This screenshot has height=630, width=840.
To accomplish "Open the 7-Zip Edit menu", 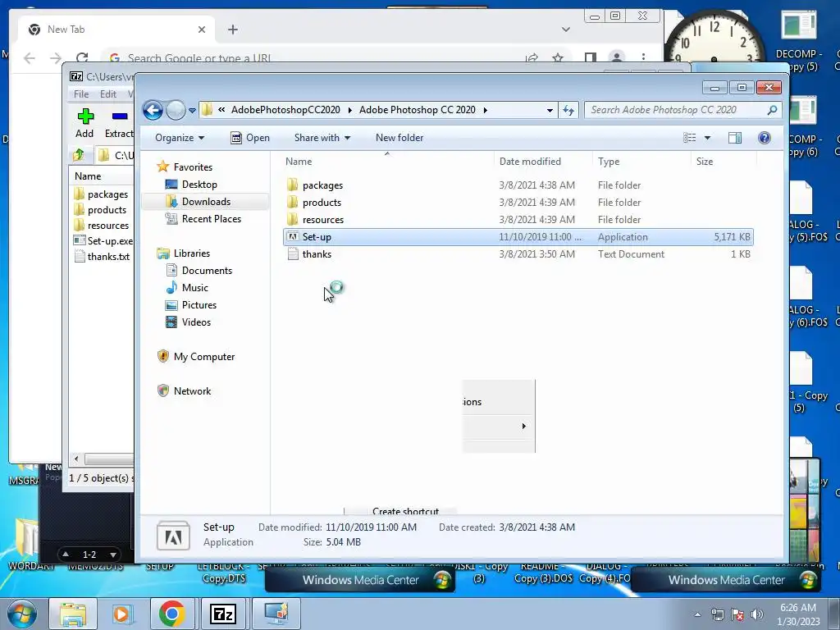I will point(107,94).
